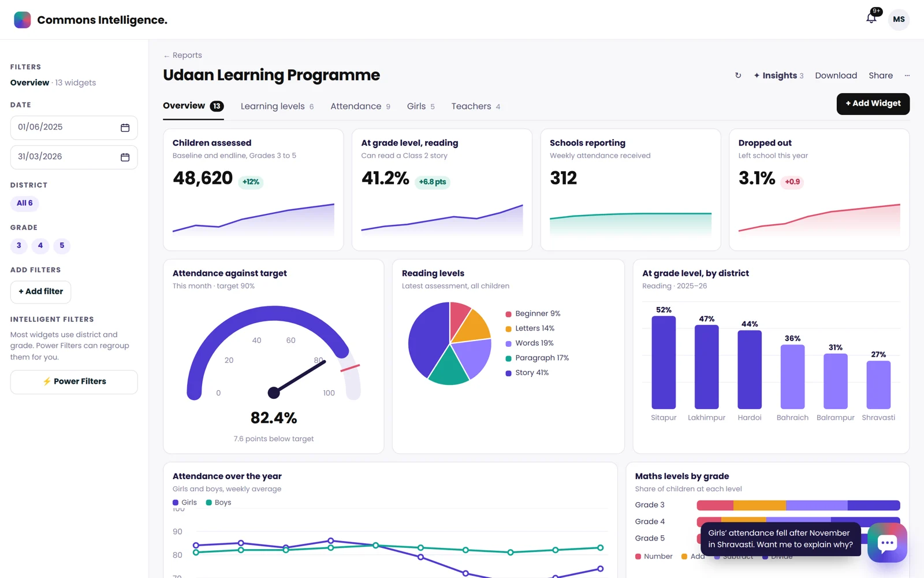Click the Add filter button
Viewport: 924px width, 578px height.
click(40, 292)
